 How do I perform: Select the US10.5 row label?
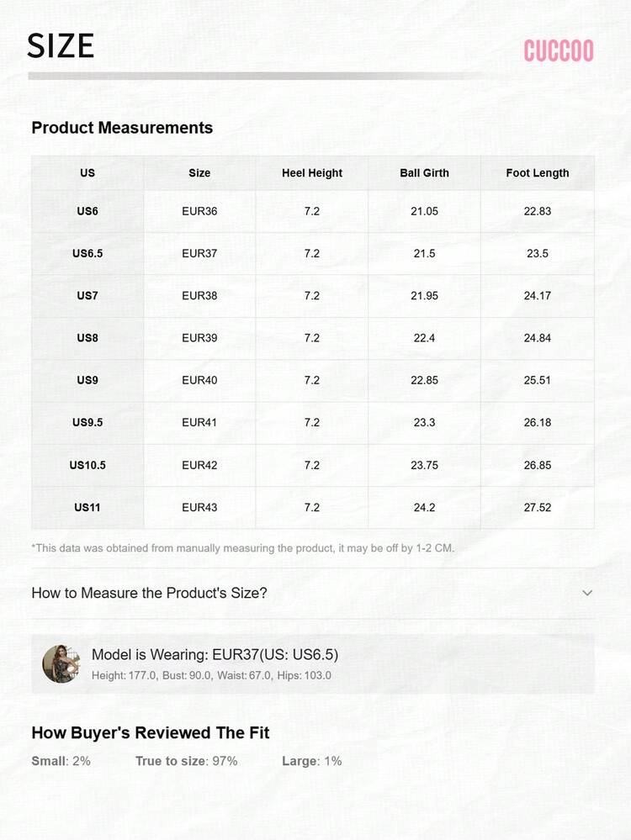pyautogui.click(x=87, y=465)
